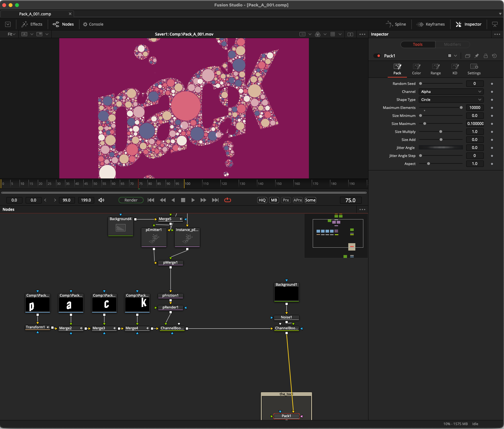
Task: Click the view layout checkbox icon top-left
Action: click(8, 24)
